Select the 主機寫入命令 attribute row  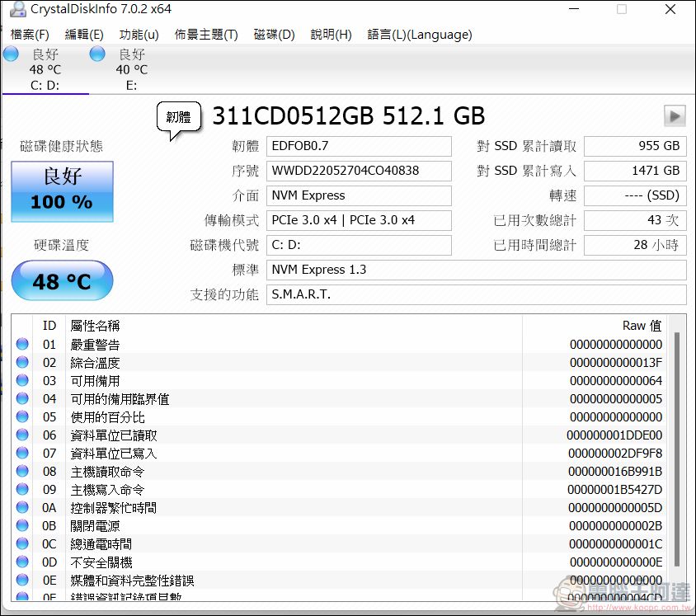pyautogui.click(x=330, y=490)
